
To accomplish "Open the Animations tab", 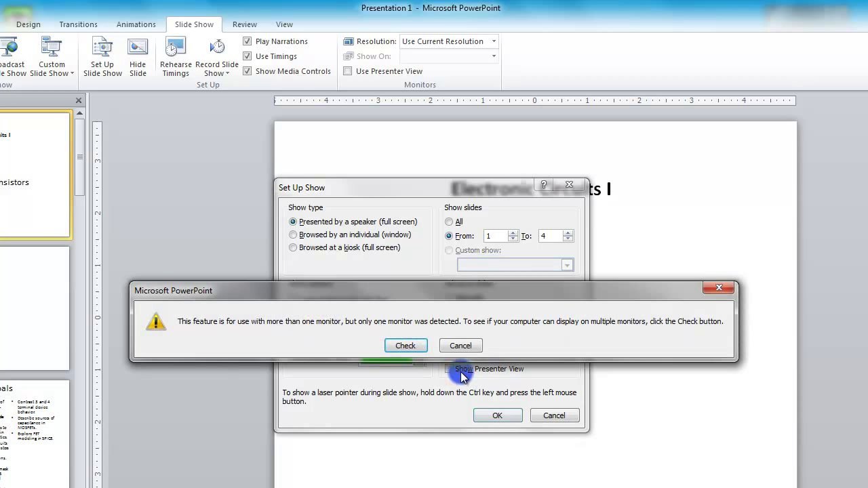I will coord(136,24).
